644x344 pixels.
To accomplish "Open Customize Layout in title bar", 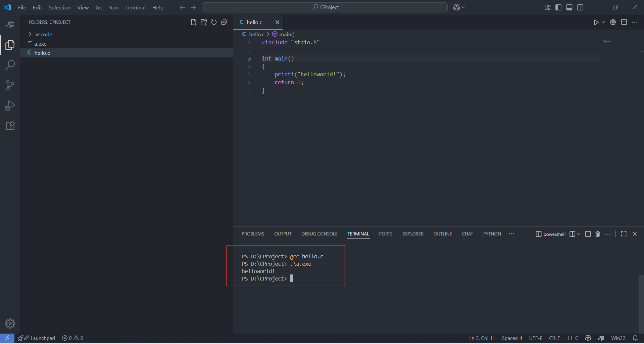I will 547,7.
